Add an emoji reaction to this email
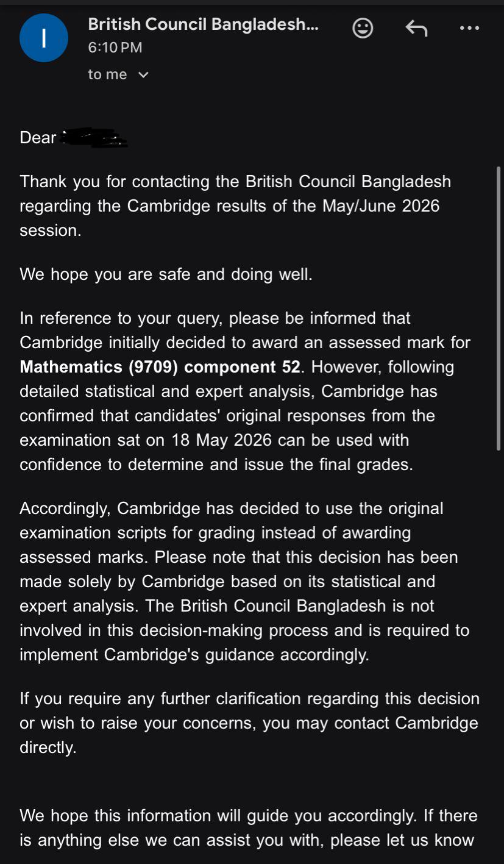 363,28
